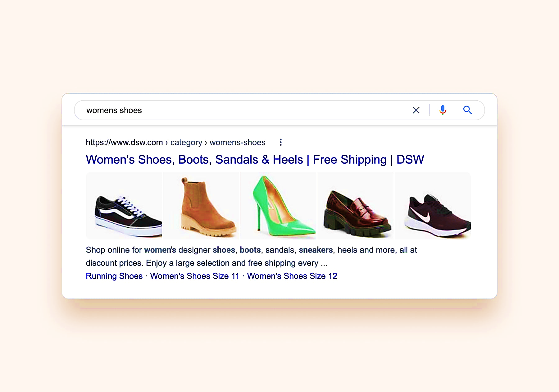This screenshot has width=559, height=392.
Task: Open the 'Women's Shoes Size 11' sitelink
Action: point(195,276)
